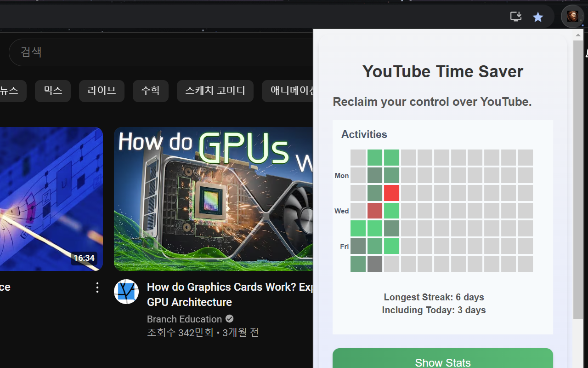Screen dimensions: 588x368
Task: Click the Activities heading
Action: 364,134
